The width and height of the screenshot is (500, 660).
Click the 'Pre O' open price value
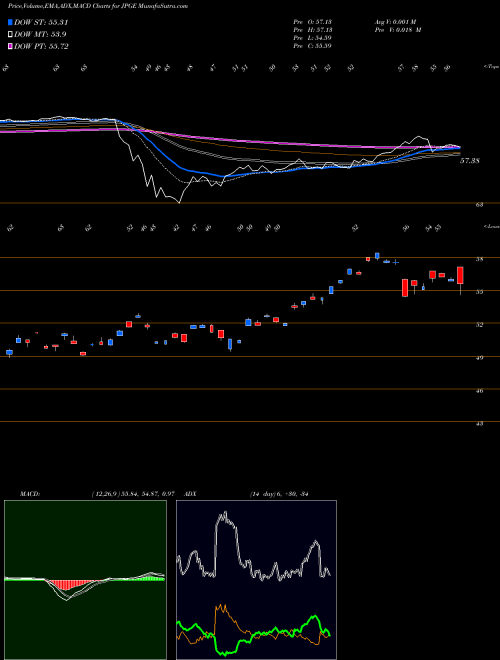313,22
